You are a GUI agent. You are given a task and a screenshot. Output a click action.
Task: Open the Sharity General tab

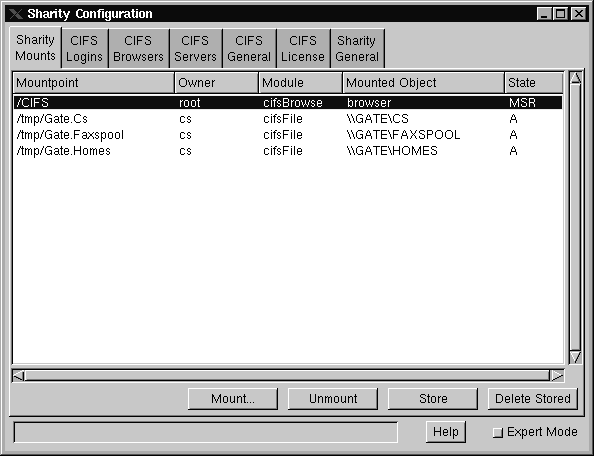(x=357, y=48)
